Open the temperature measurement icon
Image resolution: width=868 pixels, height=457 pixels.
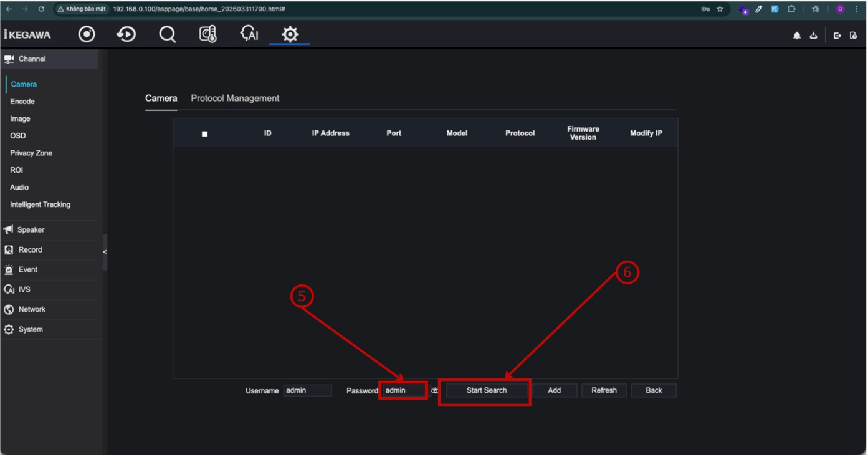pyautogui.click(x=208, y=34)
